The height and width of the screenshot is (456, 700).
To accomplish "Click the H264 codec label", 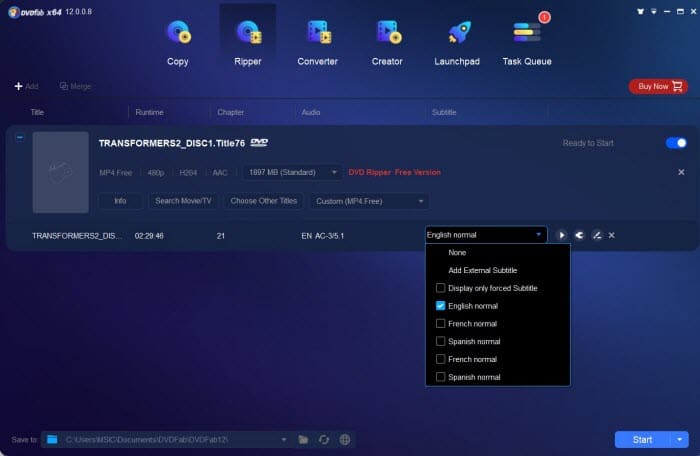I will click(x=188, y=172).
